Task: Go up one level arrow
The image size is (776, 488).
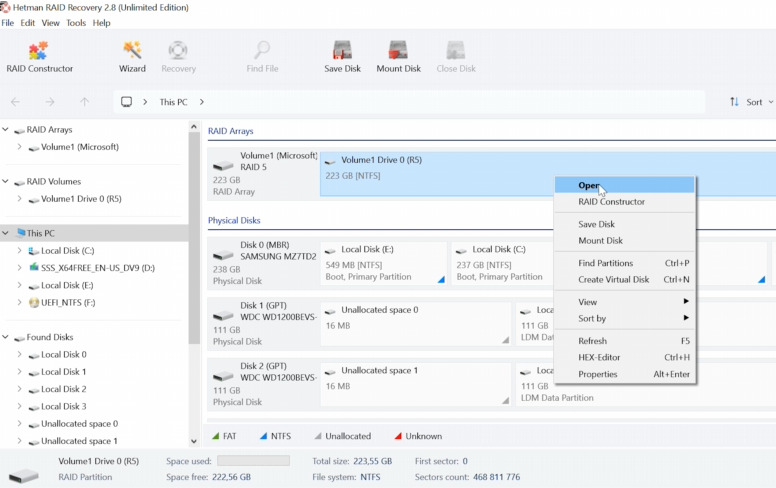Action: [x=85, y=102]
